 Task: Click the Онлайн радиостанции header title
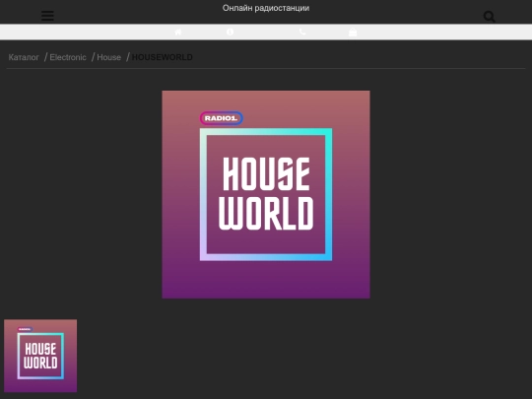point(266,8)
